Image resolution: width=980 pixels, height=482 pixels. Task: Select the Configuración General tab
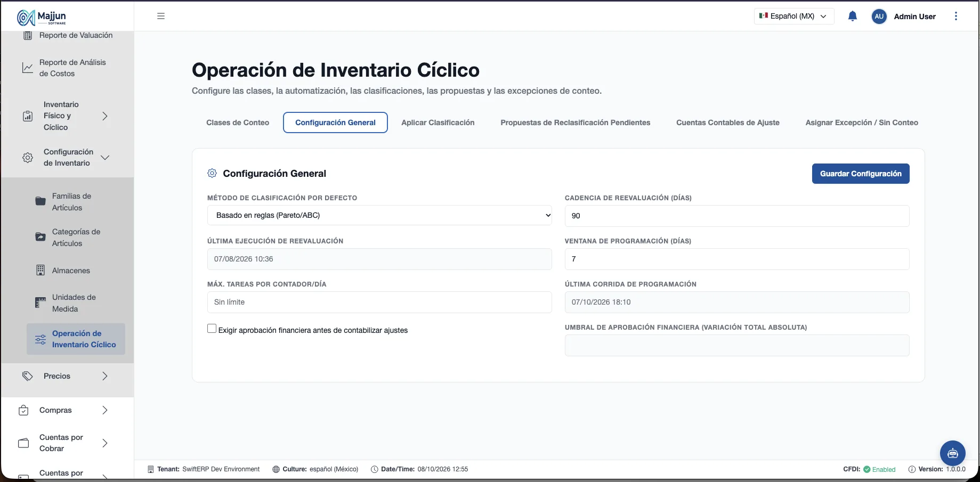(335, 122)
